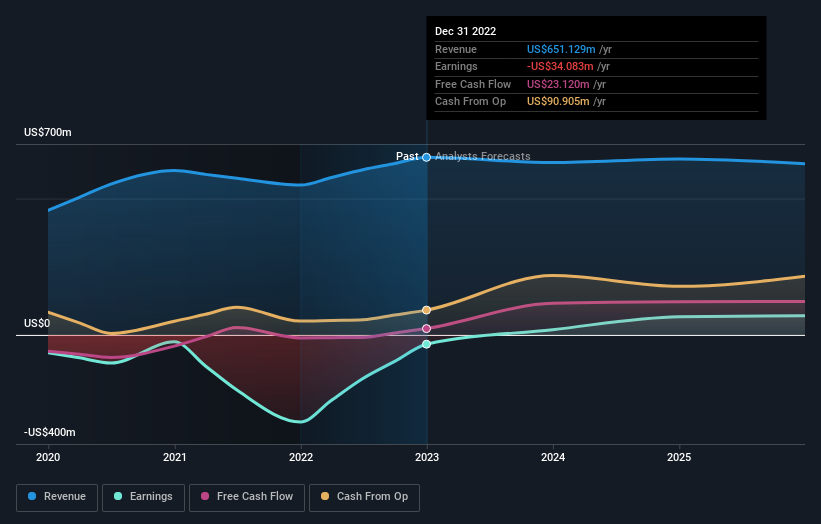Toggle the Free Cash Flow legend series
Viewport: 821px width, 524px height.
[247, 497]
